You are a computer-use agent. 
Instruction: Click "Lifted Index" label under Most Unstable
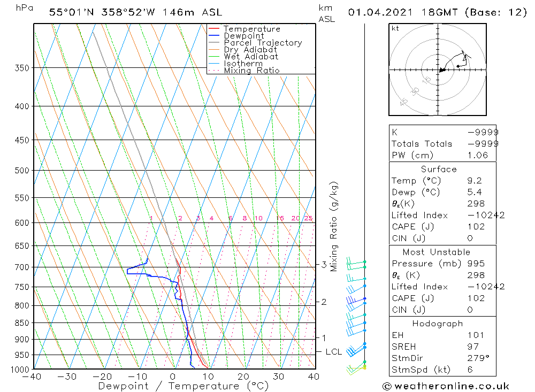tap(419, 287)
